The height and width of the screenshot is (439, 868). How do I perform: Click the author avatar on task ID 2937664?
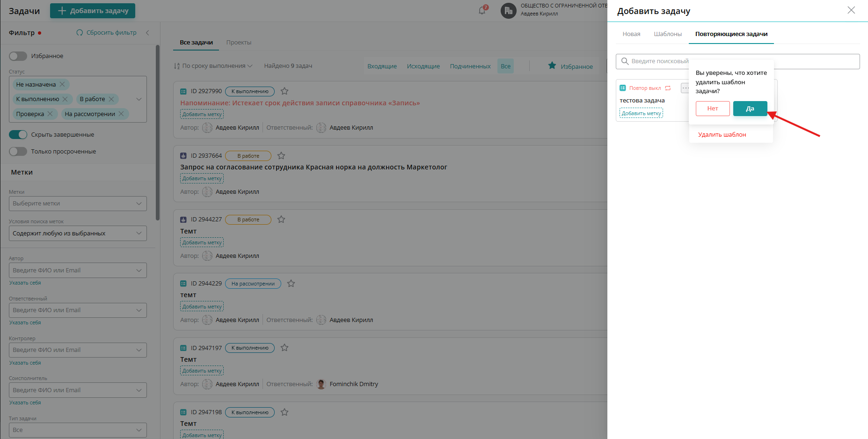click(x=207, y=192)
